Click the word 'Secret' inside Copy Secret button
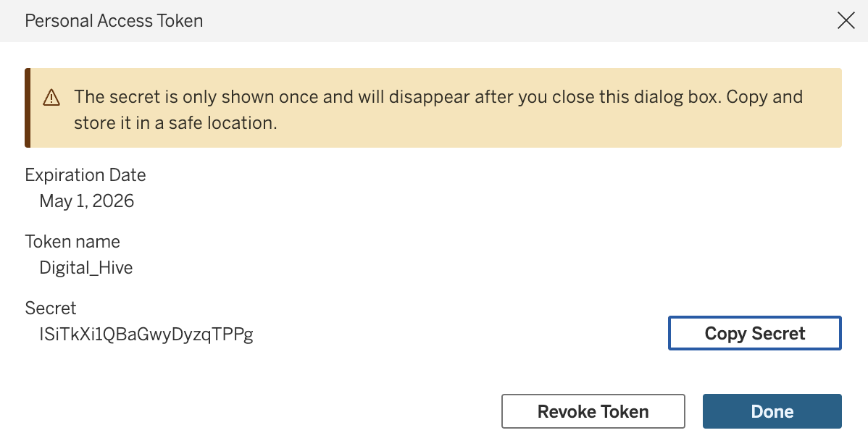 click(778, 333)
